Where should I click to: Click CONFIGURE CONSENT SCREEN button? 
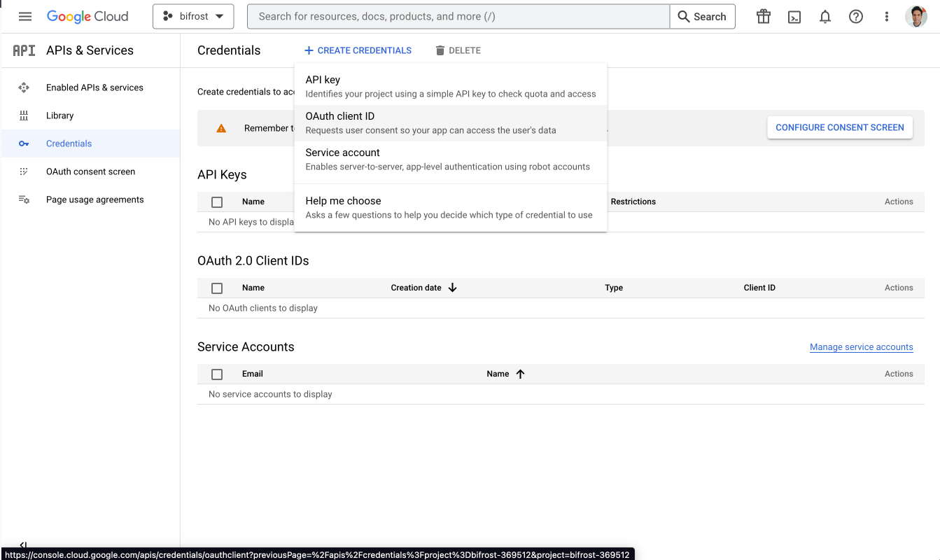(x=840, y=127)
